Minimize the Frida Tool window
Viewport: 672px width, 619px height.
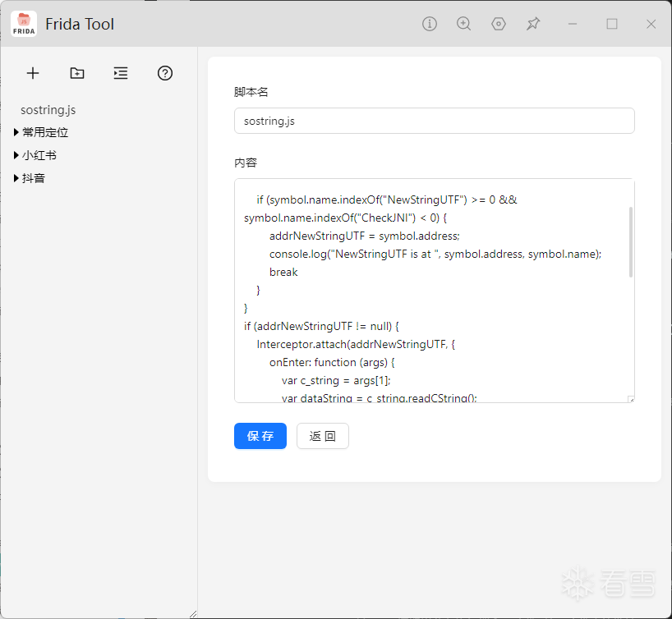click(x=573, y=24)
